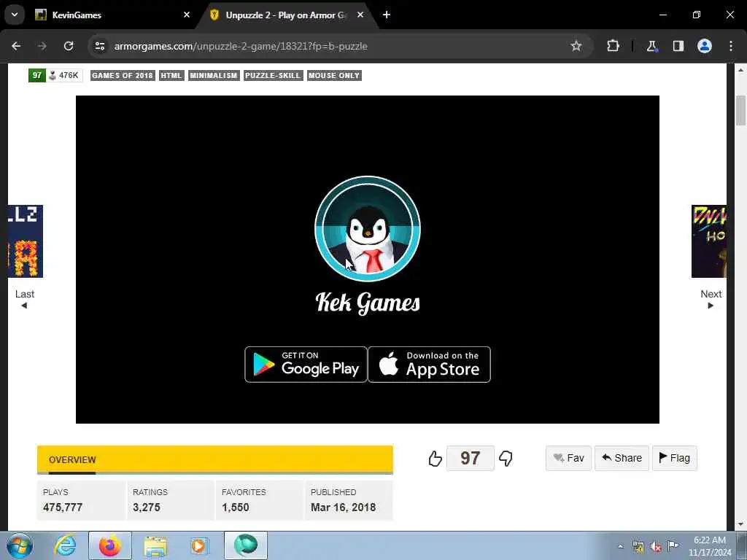This screenshot has height=560, width=747.
Task: Switch to the Unpuzzle 2 tab
Action: point(286,15)
